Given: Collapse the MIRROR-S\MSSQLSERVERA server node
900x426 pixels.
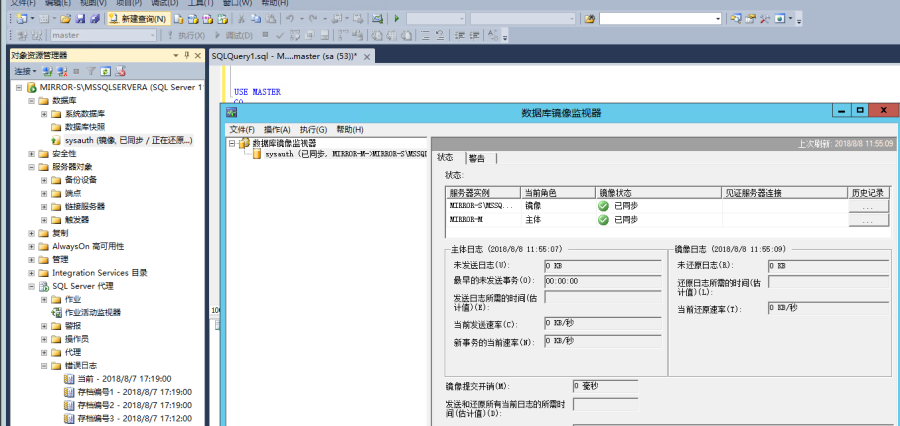Looking at the screenshot, I should coord(18,88).
